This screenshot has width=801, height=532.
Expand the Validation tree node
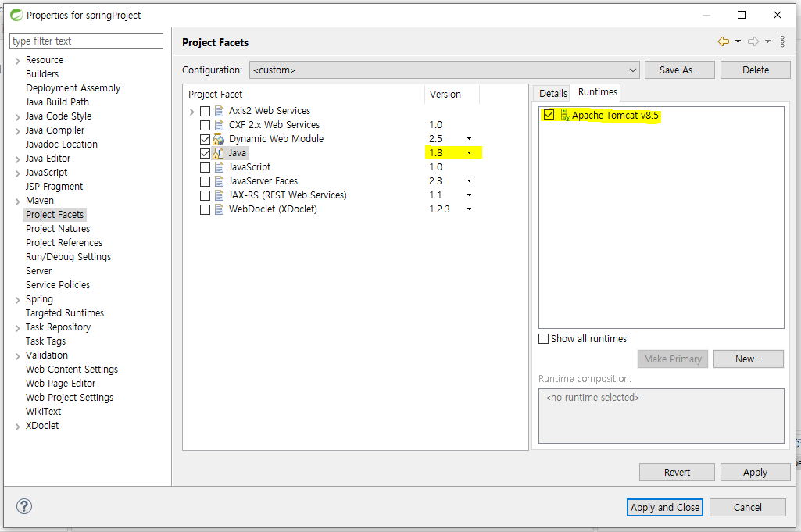pos(18,356)
